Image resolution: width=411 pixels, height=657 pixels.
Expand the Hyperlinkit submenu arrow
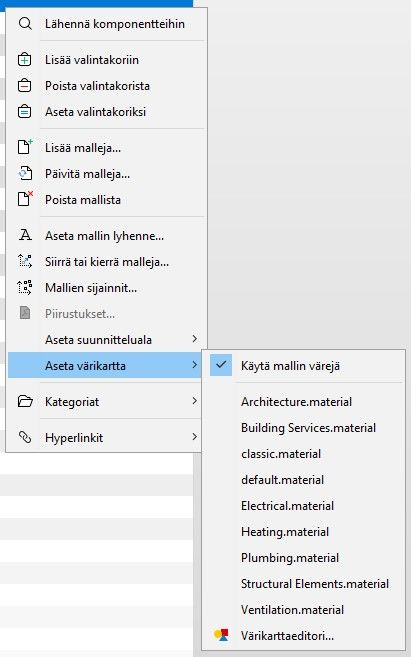click(x=194, y=437)
